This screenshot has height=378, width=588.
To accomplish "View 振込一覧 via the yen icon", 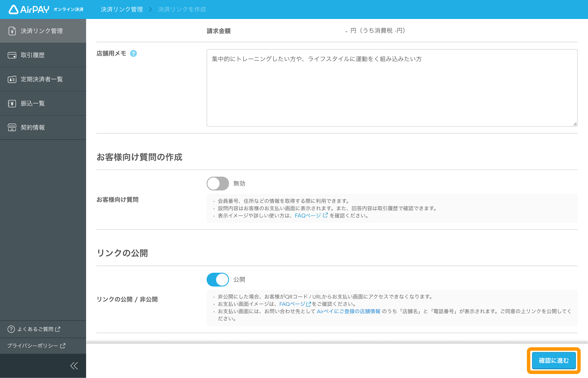I will pos(12,103).
